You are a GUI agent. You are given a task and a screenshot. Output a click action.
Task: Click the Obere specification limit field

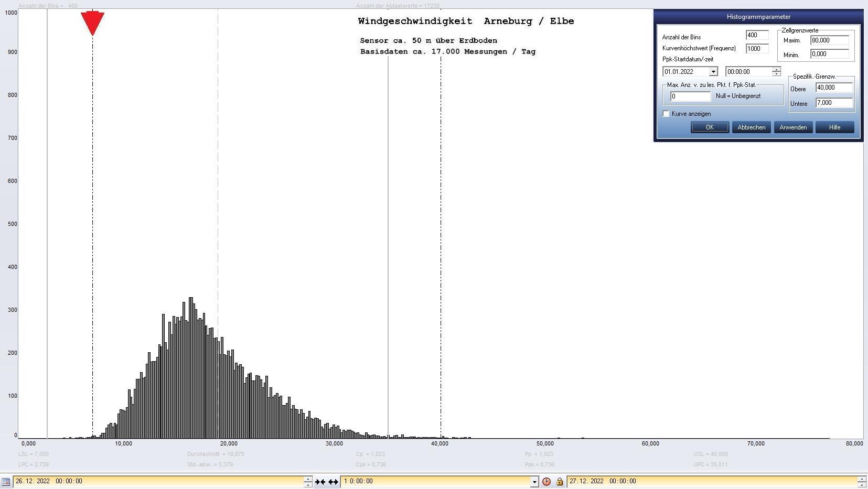(834, 88)
